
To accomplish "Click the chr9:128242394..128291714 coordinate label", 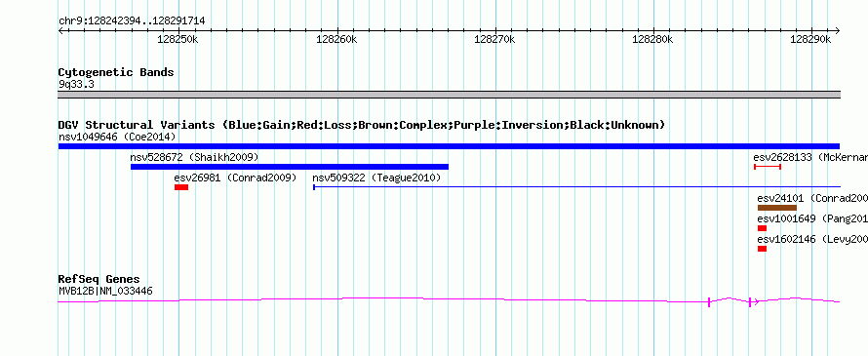I will [132, 21].
